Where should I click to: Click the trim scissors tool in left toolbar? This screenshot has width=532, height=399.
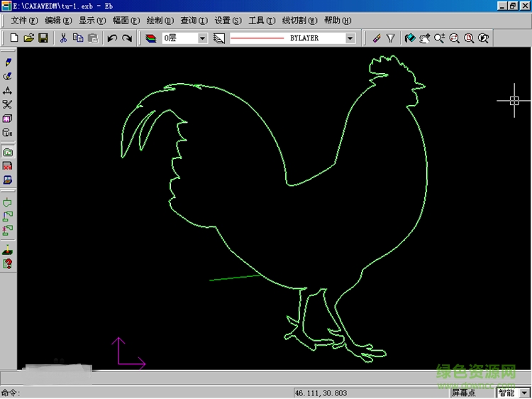tap(8, 104)
